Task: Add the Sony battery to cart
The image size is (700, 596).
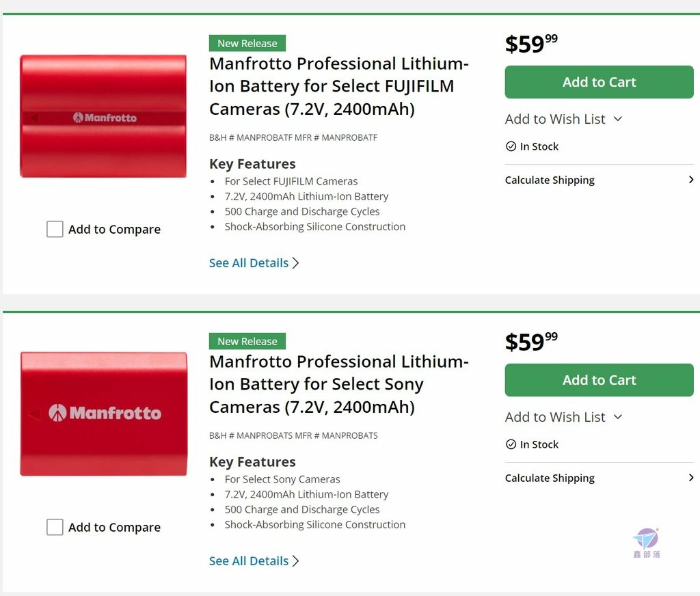Action: [x=599, y=380]
